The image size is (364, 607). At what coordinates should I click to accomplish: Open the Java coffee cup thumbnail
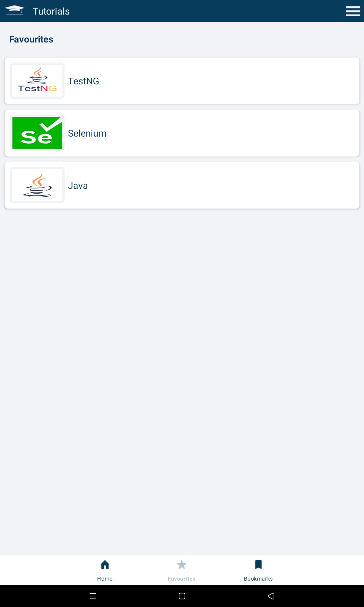37,185
